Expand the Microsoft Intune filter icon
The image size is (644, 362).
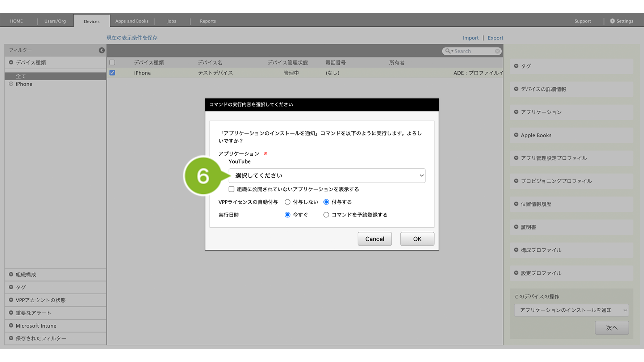[11, 325]
